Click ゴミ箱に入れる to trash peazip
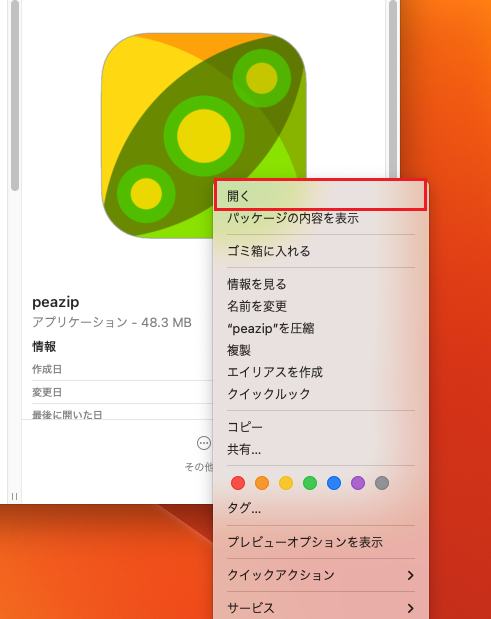 coord(320,251)
